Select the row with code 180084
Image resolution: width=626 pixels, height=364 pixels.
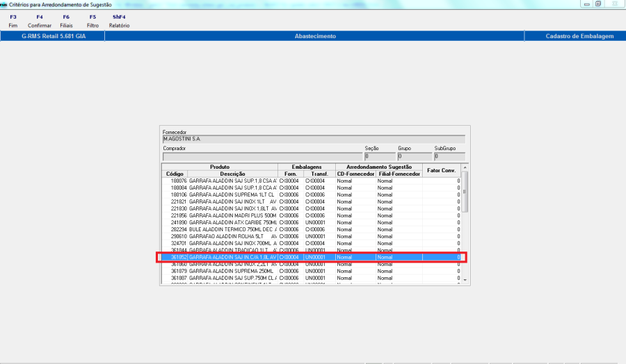[x=312, y=188]
